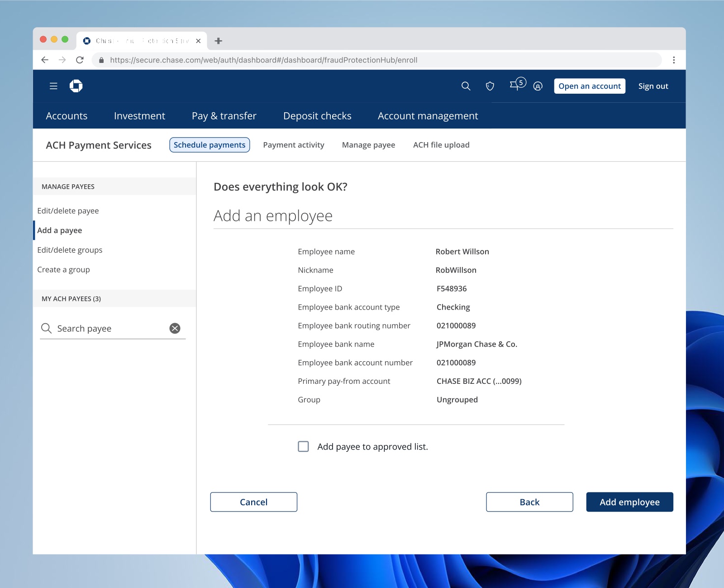Open the Accounts menu
724x588 pixels.
[67, 116]
